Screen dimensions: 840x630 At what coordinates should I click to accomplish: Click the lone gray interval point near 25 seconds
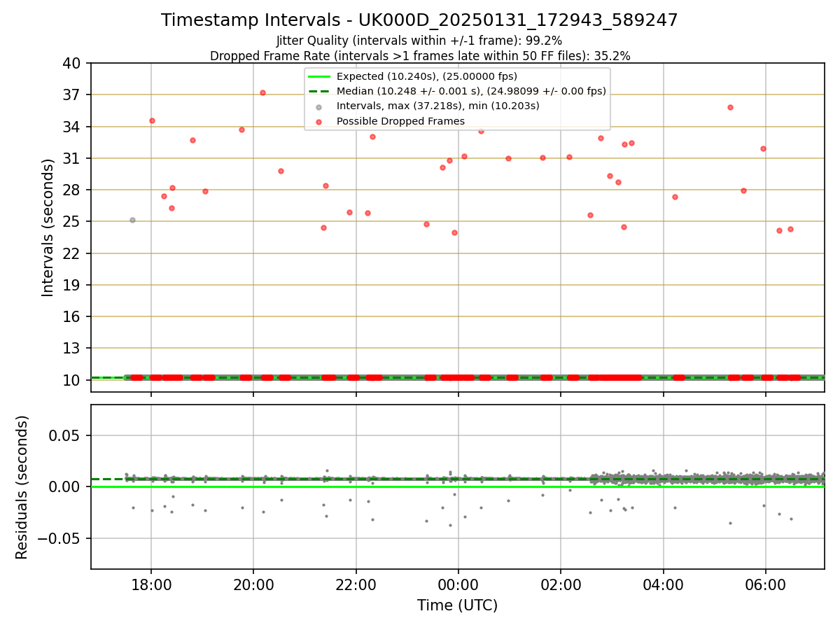click(x=132, y=220)
